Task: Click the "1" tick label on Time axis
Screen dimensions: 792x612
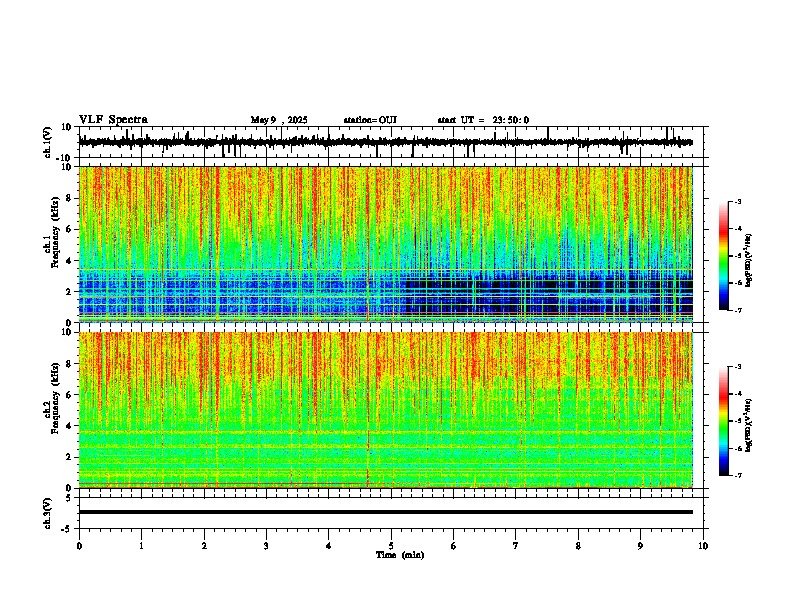Action: tap(141, 546)
